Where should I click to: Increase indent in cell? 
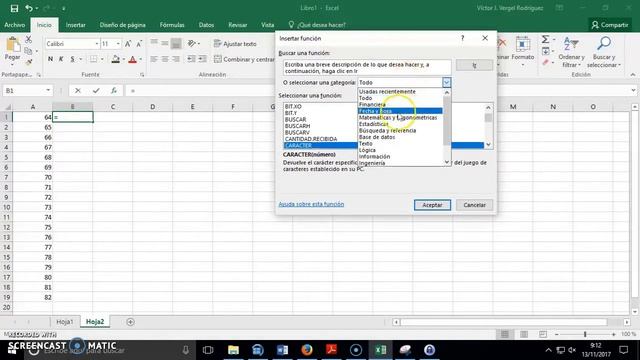(x=202, y=59)
